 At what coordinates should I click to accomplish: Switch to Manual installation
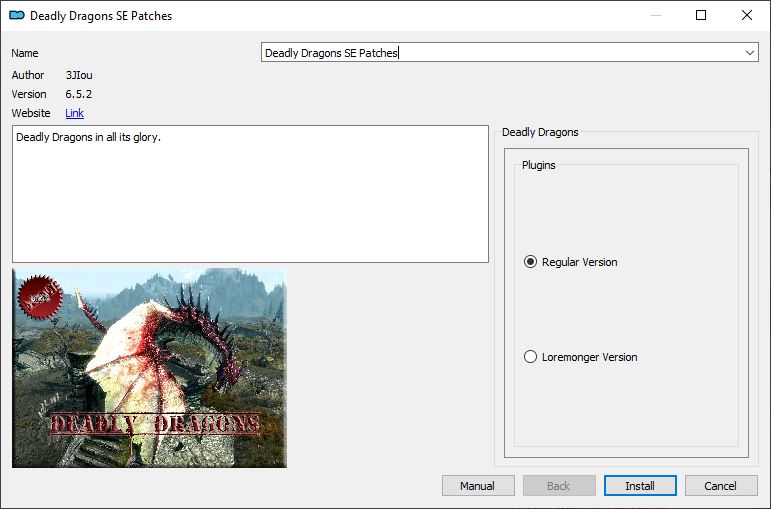coord(478,486)
